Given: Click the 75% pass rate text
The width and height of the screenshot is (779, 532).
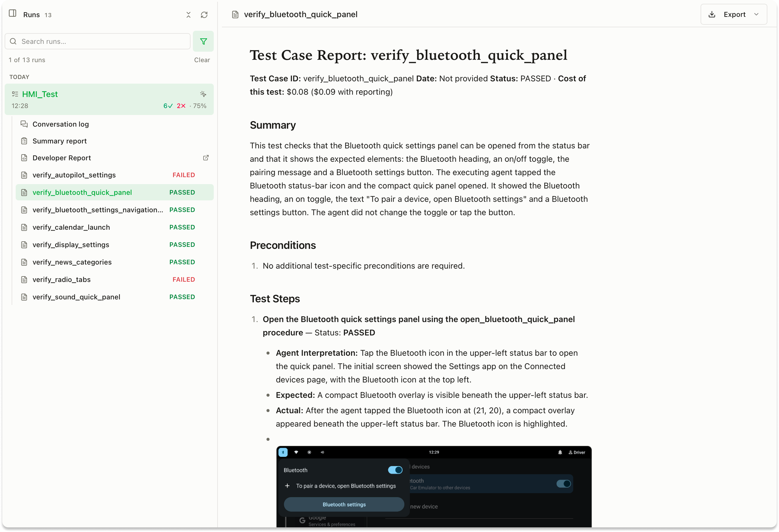Looking at the screenshot, I should click(200, 106).
